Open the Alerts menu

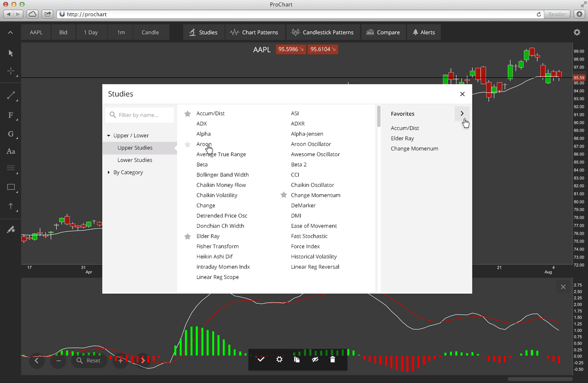(x=424, y=33)
